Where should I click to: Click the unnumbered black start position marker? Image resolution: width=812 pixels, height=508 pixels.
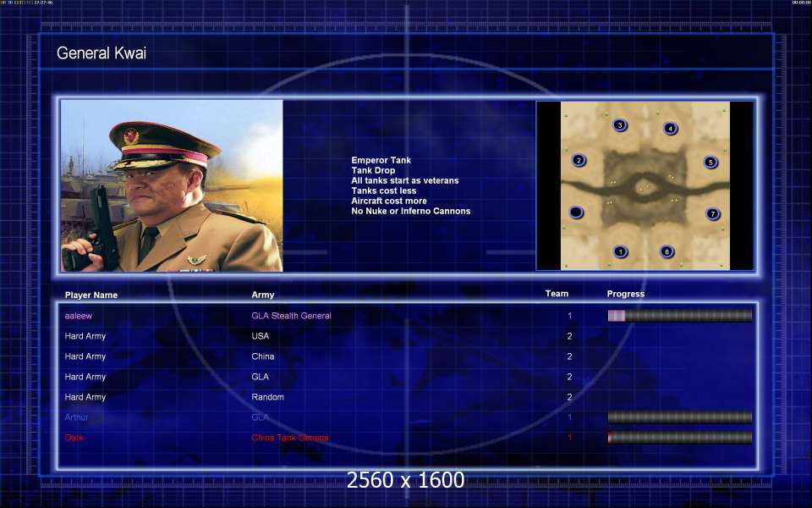pos(576,212)
